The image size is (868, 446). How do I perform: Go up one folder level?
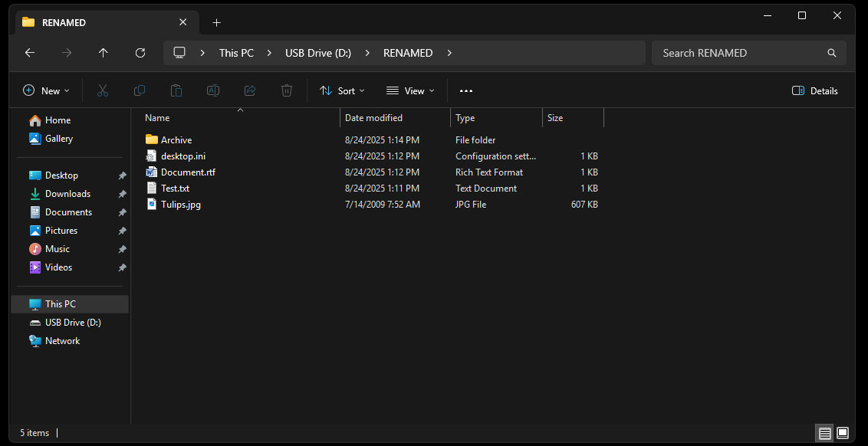pyautogui.click(x=104, y=53)
